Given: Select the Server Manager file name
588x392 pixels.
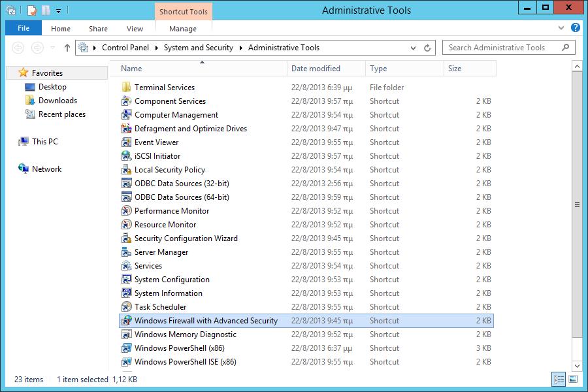Looking at the screenshot, I should pyautogui.click(x=161, y=252).
